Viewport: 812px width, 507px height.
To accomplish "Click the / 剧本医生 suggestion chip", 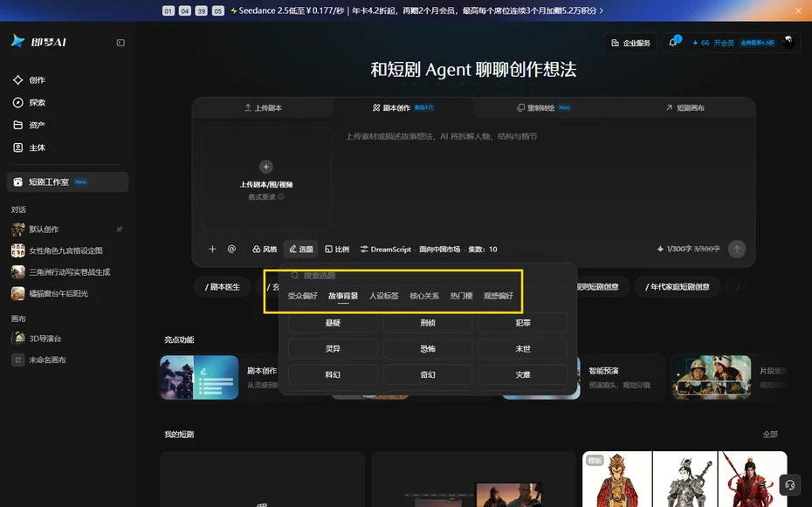I will click(x=223, y=287).
